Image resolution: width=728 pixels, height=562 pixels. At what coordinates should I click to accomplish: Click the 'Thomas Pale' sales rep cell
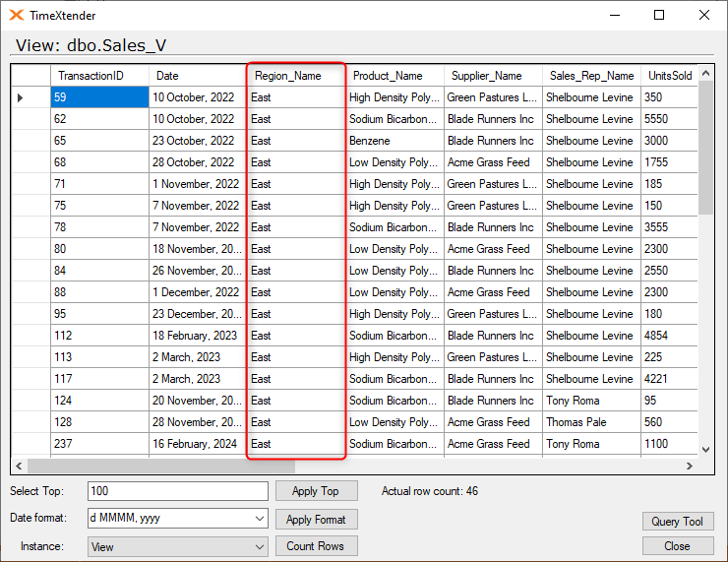pyautogui.click(x=591, y=422)
